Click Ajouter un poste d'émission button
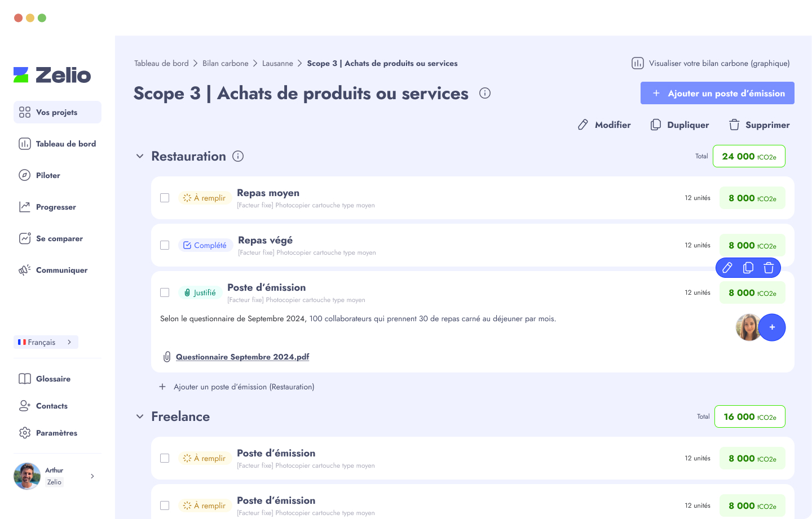The image size is (812, 519). tap(717, 93)
